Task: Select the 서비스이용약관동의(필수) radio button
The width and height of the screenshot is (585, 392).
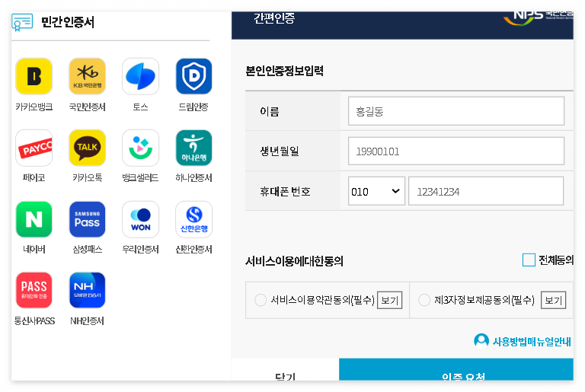Action: point(260,300)
